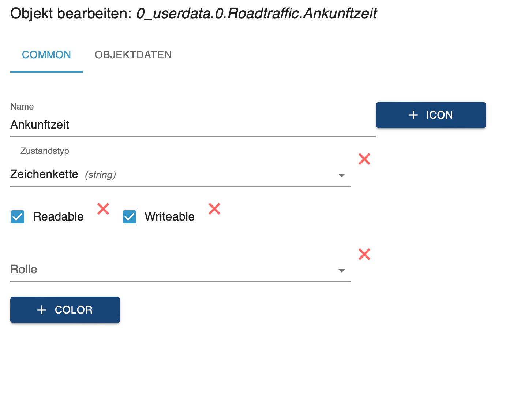The image size is (532, 400).
Task: Click the arrow in the Rolle selector
Action: tap(342, 271)
